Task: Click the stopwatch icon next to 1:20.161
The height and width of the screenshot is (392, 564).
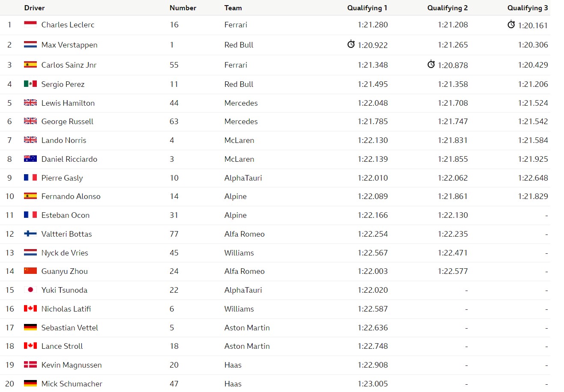Action: pos(511,24)
